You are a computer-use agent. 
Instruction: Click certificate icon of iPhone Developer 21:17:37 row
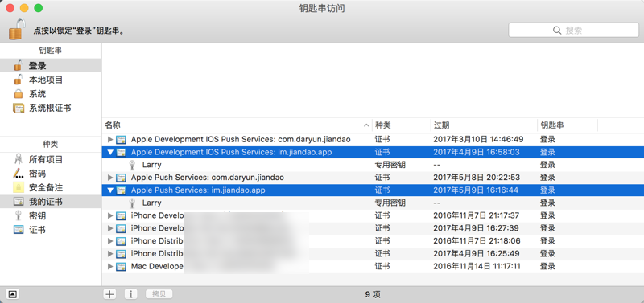[121, 216]
